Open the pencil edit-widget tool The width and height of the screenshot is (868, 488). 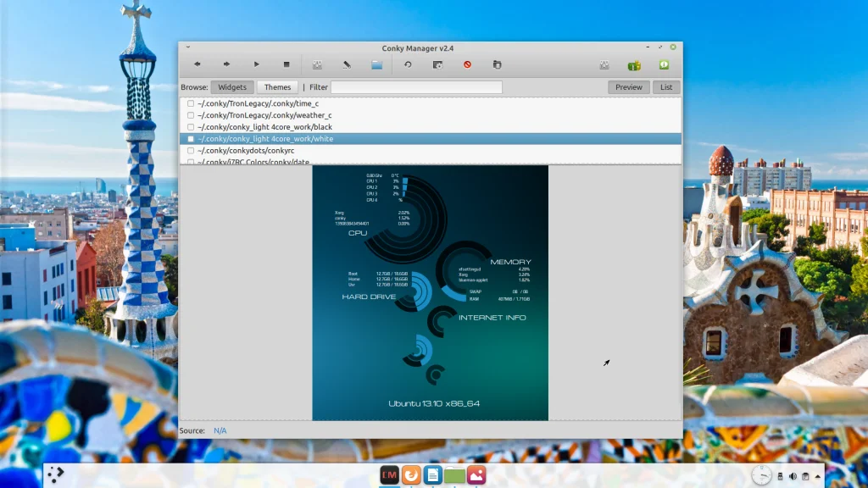click(x=347, y=64)
